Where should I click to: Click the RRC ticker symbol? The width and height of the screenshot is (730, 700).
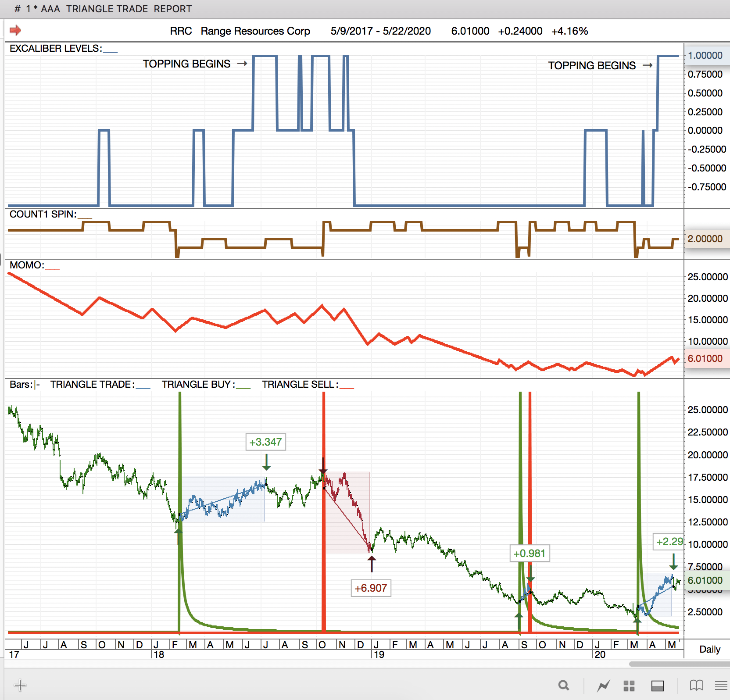pyautogui.click(x=181, y=31)
